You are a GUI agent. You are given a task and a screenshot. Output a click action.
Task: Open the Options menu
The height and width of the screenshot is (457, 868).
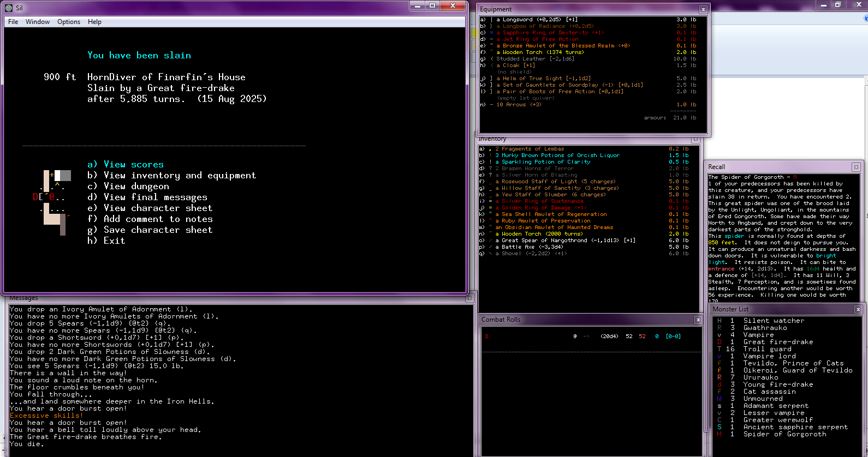(x=69, y=22)
